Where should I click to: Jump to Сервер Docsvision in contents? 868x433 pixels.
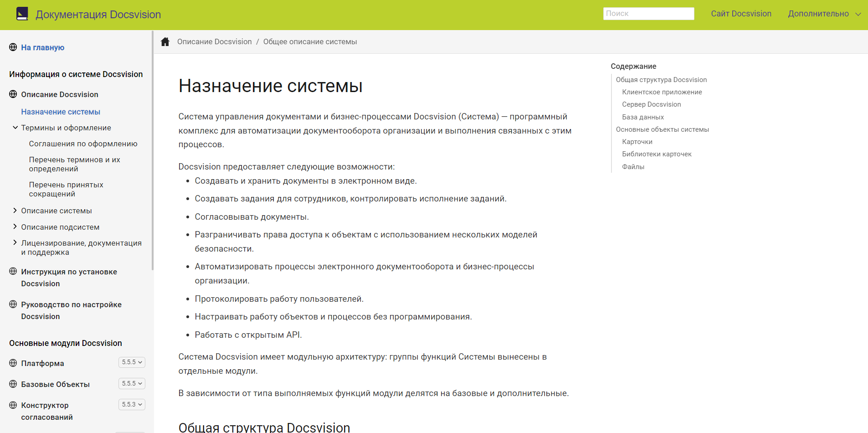651,104
